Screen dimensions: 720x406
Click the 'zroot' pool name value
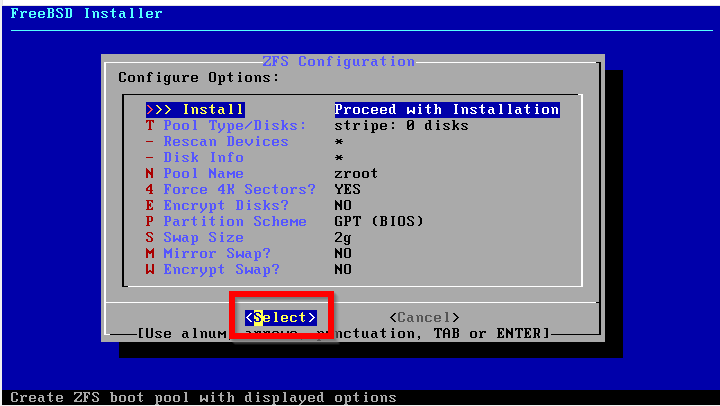click(356, 174)
